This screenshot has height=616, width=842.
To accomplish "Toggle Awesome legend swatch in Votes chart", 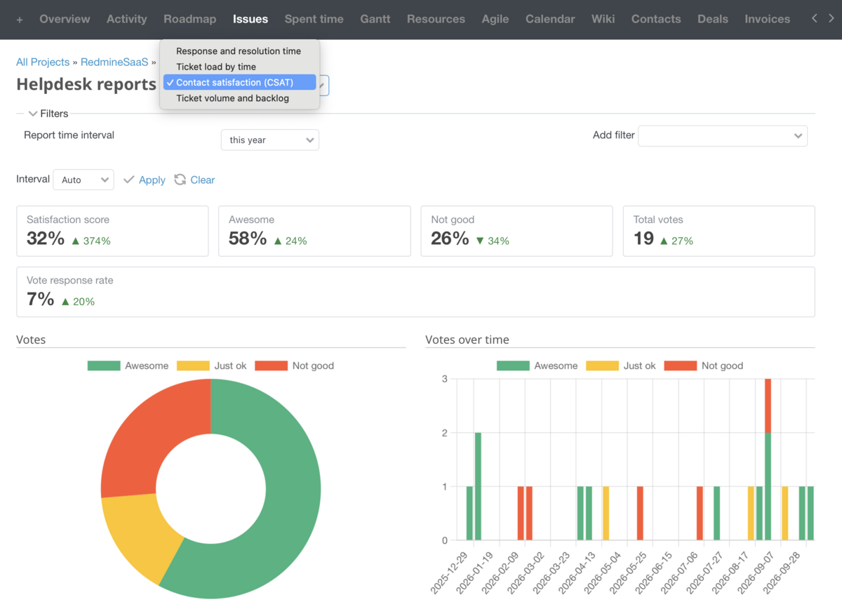I will pos(104,366).
